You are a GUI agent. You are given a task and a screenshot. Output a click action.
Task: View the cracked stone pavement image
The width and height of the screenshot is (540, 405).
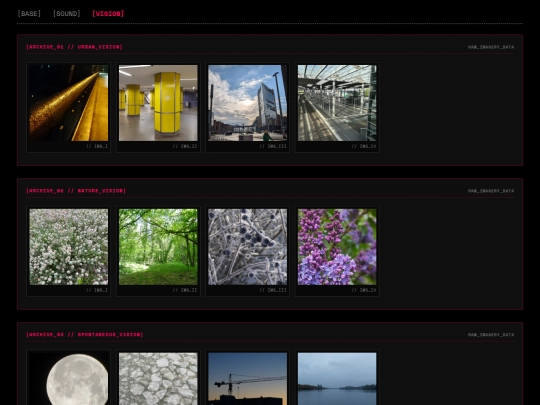tap(158, 379)
